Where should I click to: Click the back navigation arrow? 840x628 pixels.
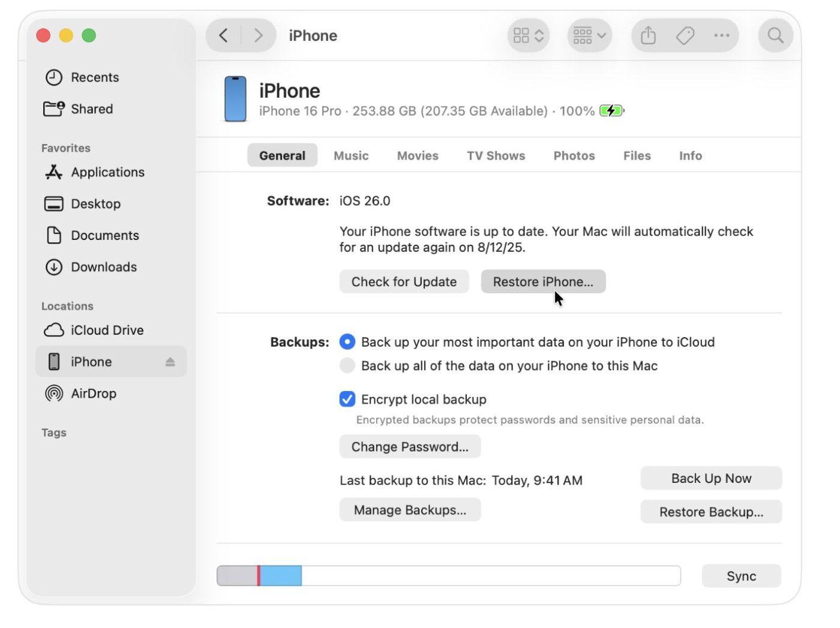(x=223, y=36)
